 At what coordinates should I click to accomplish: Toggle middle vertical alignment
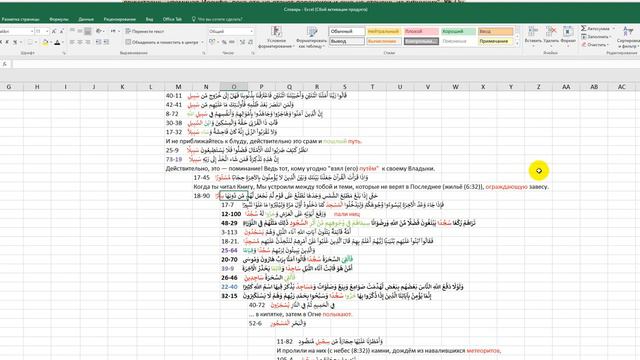pos(80,31)
